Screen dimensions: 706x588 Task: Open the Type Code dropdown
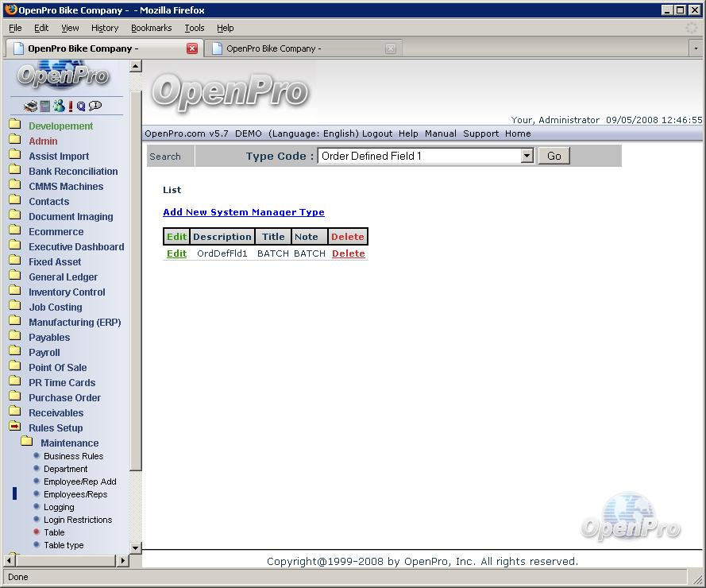(527, 157)
